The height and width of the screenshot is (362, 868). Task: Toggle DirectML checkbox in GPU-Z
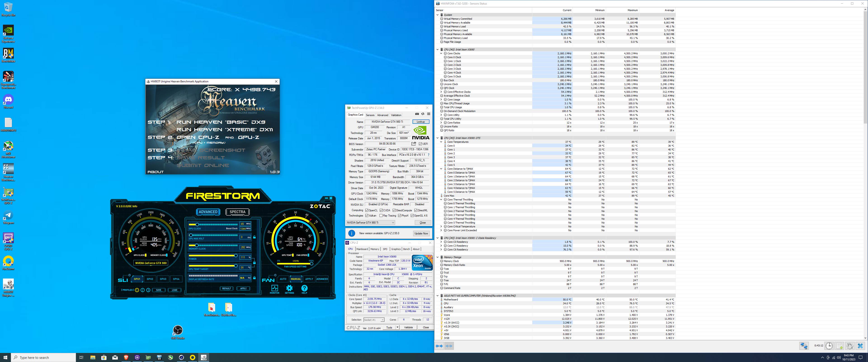coord(416,210)
